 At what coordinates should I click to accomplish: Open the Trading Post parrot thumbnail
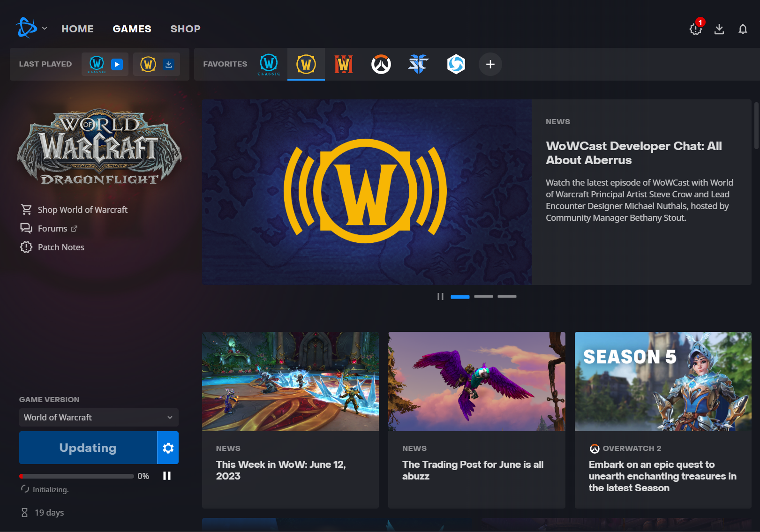click(x=477, y=382)
